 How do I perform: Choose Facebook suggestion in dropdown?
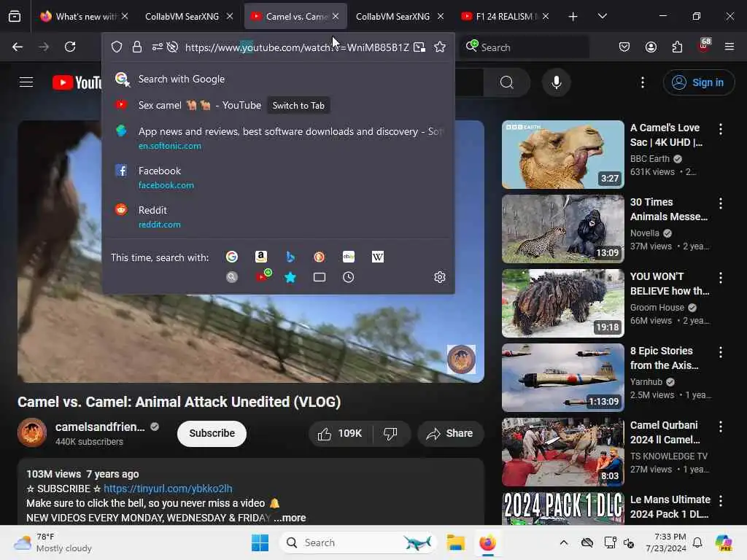pos(278,177)
